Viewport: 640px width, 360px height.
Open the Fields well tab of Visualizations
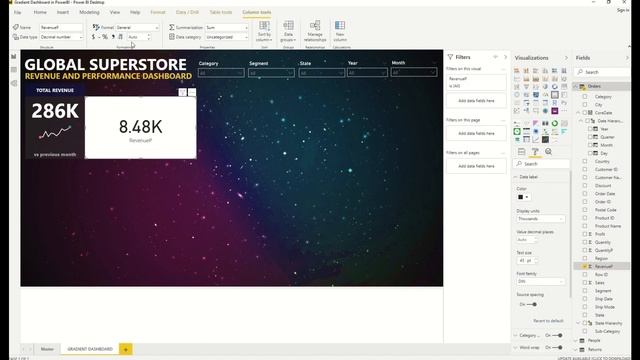pos(522,151)
